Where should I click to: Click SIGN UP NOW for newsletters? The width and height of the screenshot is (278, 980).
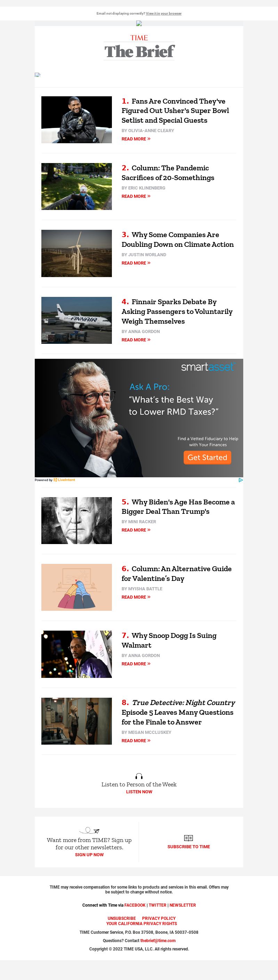pos(89,855)
